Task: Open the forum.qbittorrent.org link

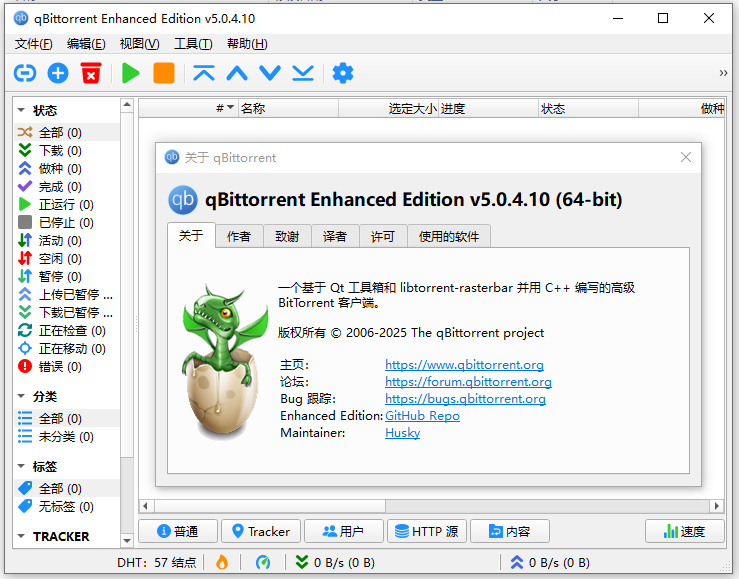Action: (x=468, y=382)
